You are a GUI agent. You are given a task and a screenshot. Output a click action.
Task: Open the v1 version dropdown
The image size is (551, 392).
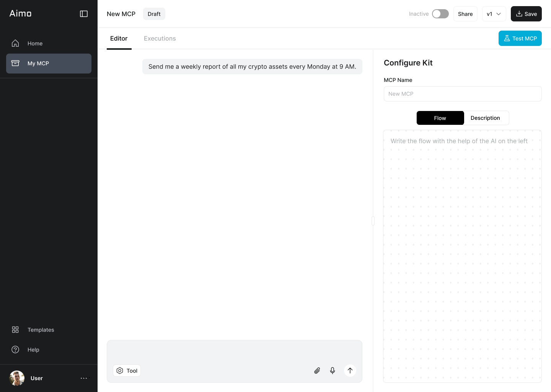pos(494,14)
